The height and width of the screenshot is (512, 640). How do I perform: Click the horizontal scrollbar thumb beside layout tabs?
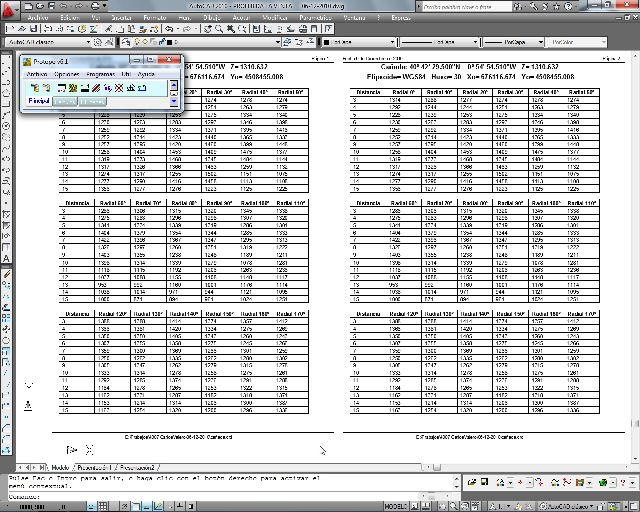[437, 467]
